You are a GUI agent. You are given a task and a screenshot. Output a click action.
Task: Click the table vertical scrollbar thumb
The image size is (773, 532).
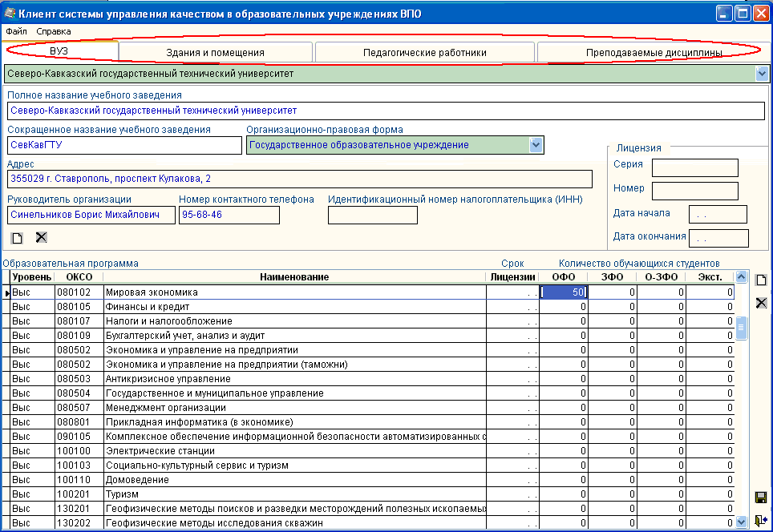(741, 328)
